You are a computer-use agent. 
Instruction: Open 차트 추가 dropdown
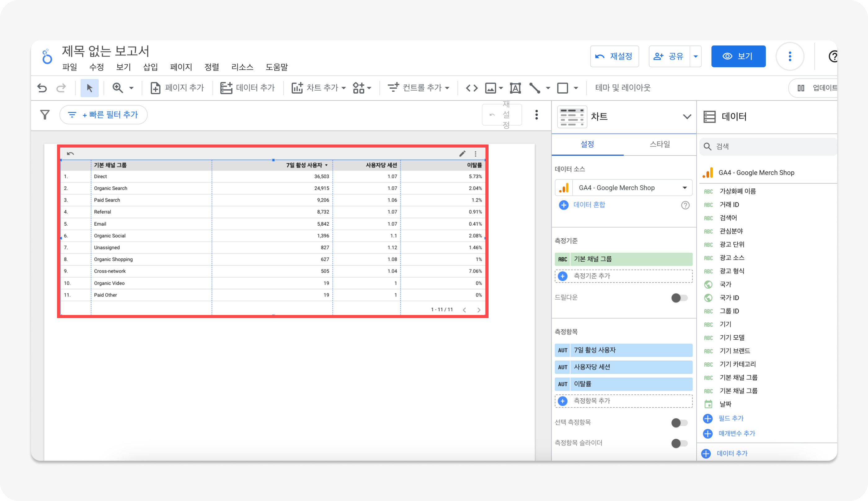pyautogui.click(x=319, y=88)
